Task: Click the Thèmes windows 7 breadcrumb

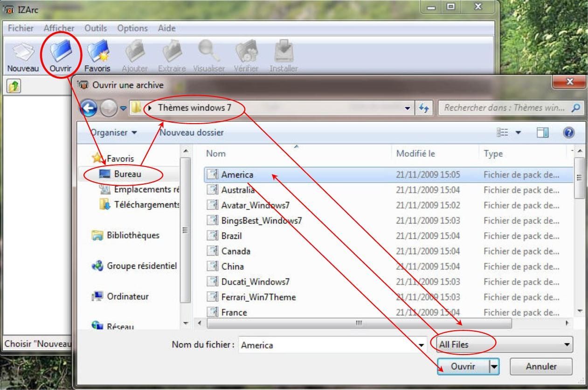Action: click(x=194, y=108)
